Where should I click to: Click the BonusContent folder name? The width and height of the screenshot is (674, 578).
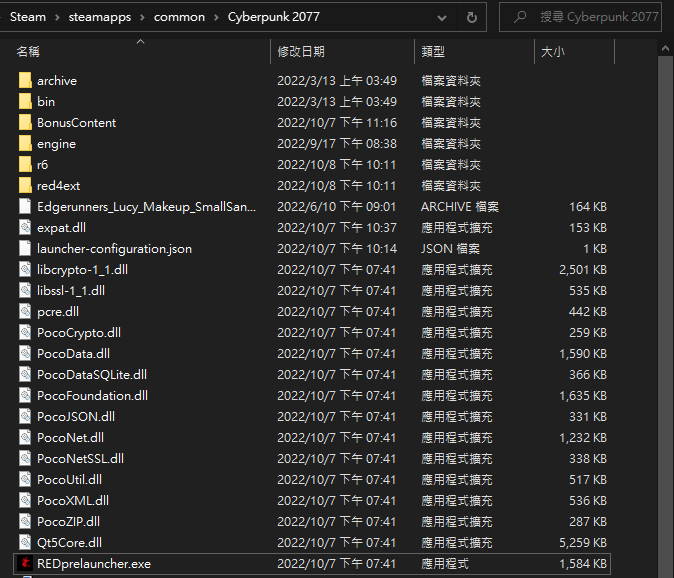(77, 122)
